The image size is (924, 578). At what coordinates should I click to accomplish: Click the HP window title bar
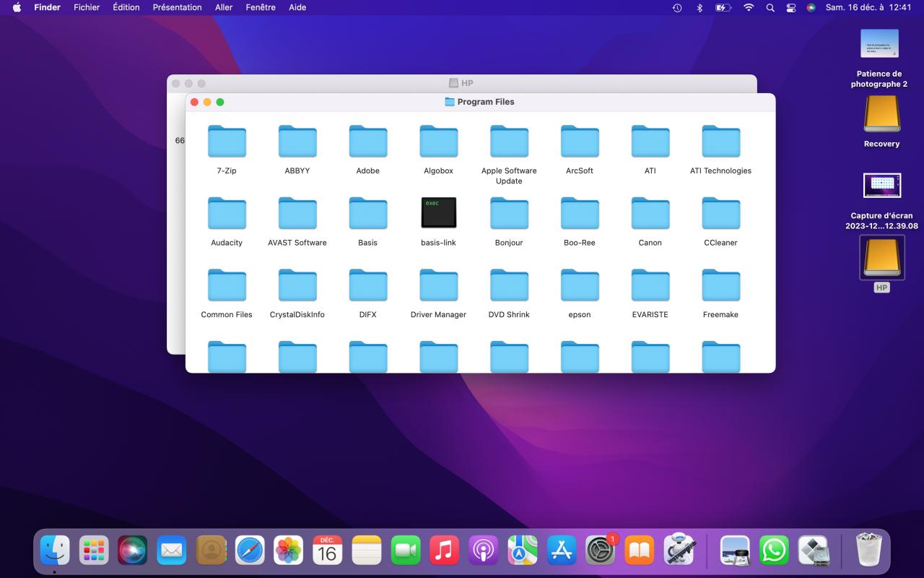pos(462,83)
